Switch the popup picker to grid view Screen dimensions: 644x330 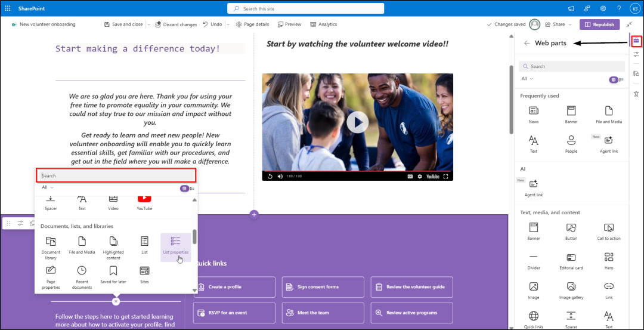[184, 188]
